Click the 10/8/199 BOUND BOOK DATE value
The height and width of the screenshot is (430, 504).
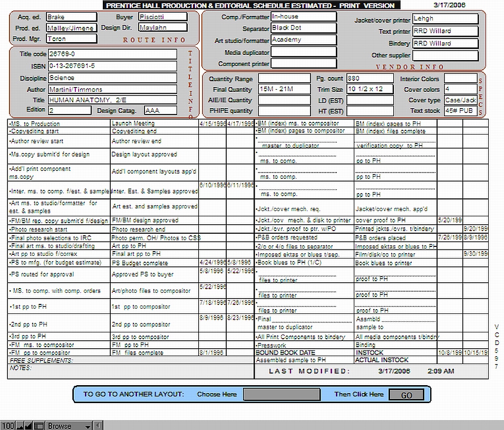[x=450, y=352]
